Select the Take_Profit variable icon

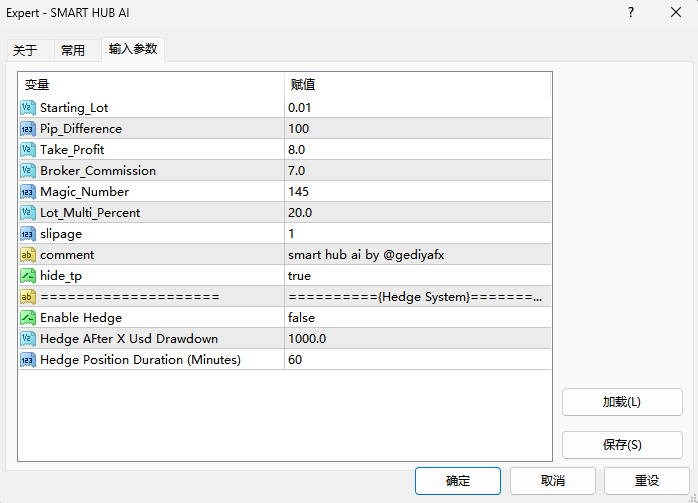click(28, 150)
